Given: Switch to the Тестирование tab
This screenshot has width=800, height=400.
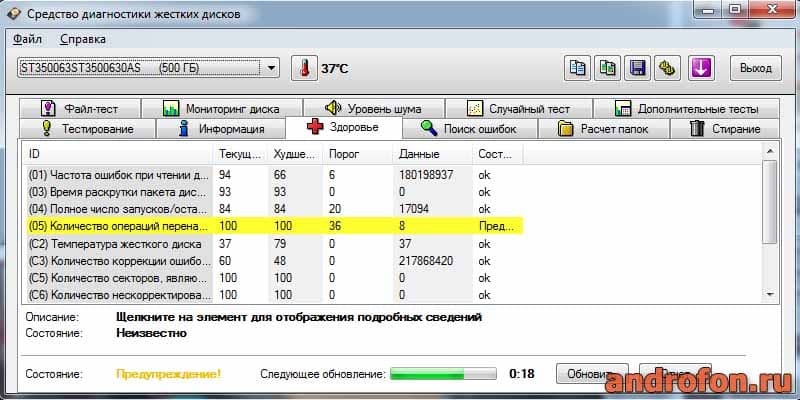Looking at the screenshot, I should (x=87, y=129).
